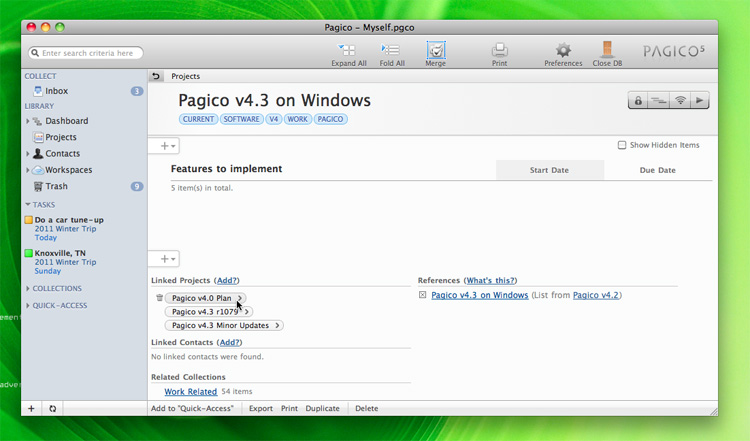750x441 pixels.
Task: Click the PAGICO tag
Action: (330, 119)
